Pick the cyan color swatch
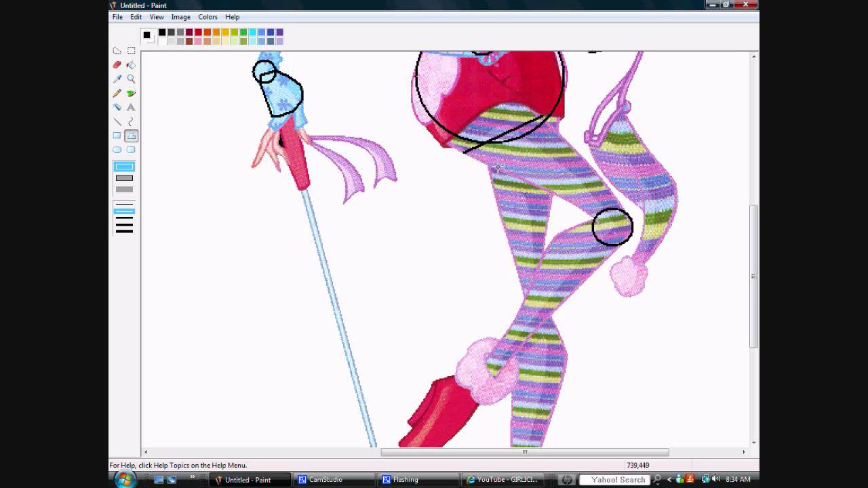Image resolution: width=868 pixels, height=488 pixels. click(x=252, y=32)
